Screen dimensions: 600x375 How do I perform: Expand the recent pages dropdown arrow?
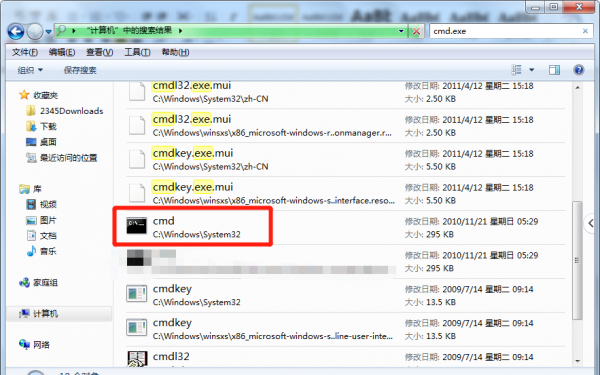click(x=49, y=32)
